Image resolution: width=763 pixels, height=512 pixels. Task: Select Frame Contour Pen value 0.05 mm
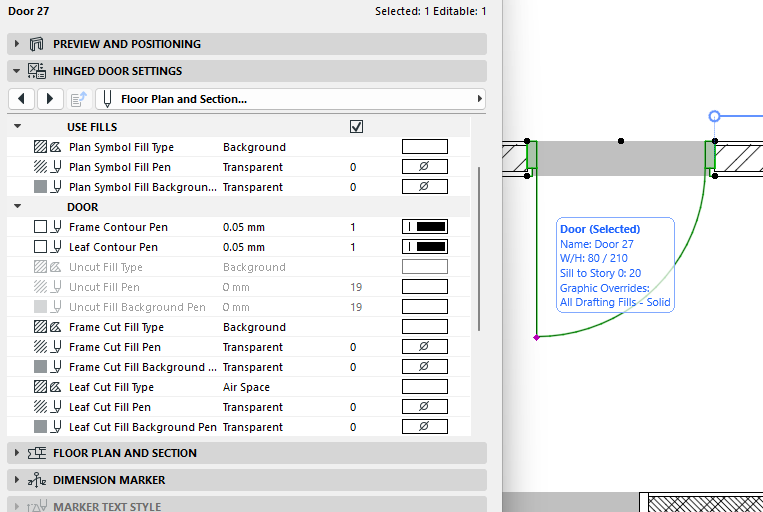pos(244,227)
